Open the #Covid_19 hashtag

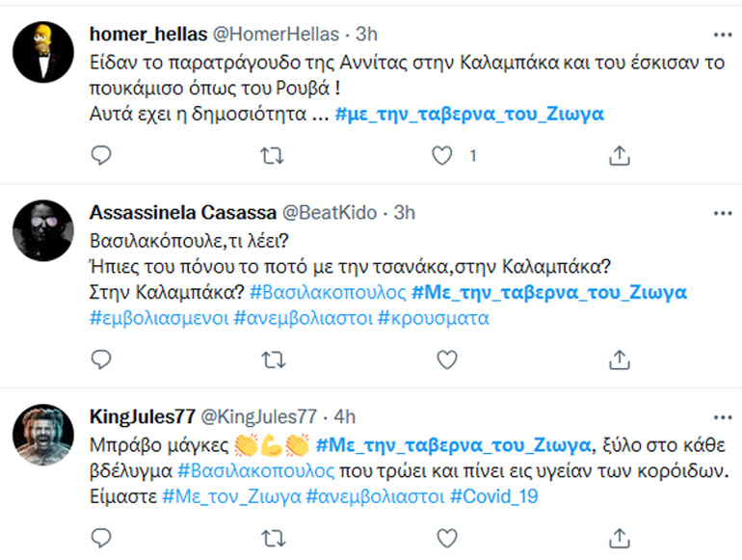point(493,497)
